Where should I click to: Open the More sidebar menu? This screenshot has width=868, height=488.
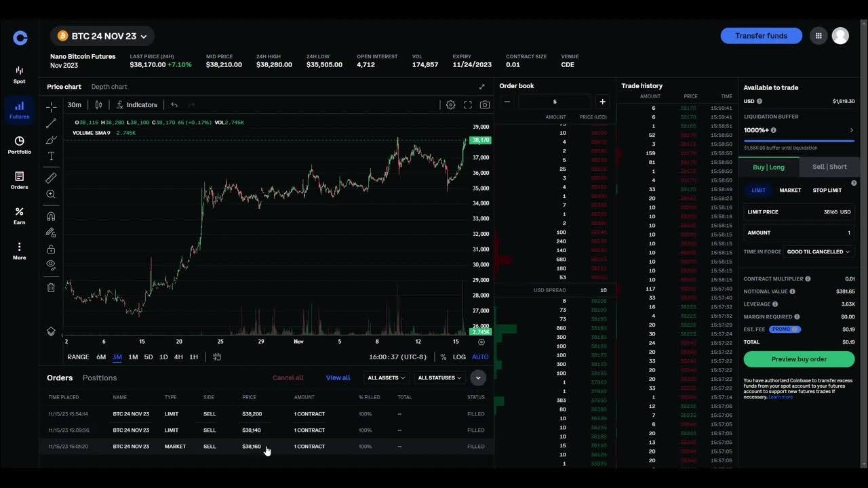coord(19,251)
